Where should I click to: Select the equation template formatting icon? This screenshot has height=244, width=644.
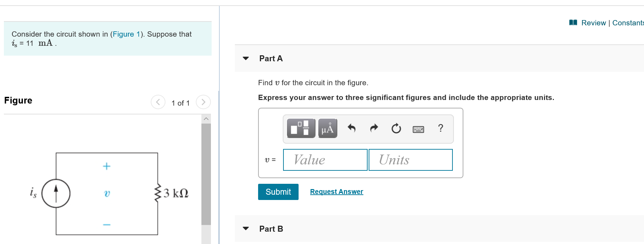300,129
